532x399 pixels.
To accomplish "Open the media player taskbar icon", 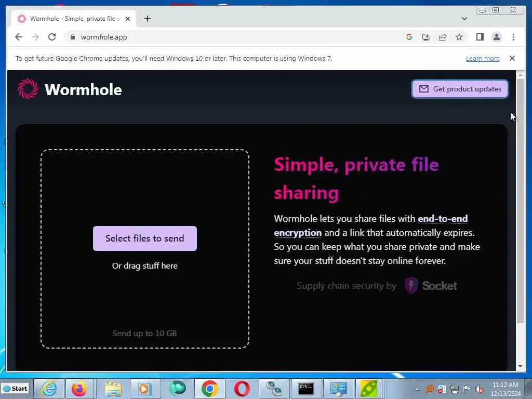I will click(144, 389).
